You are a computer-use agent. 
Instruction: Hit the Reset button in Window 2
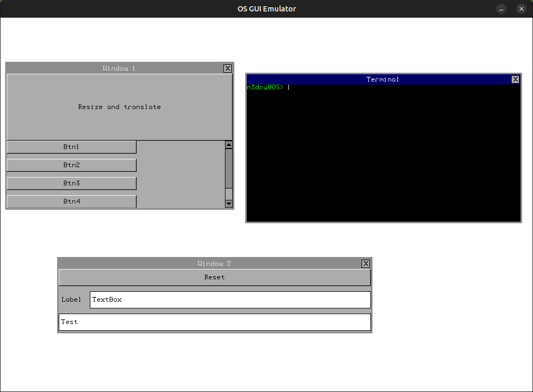215,277
